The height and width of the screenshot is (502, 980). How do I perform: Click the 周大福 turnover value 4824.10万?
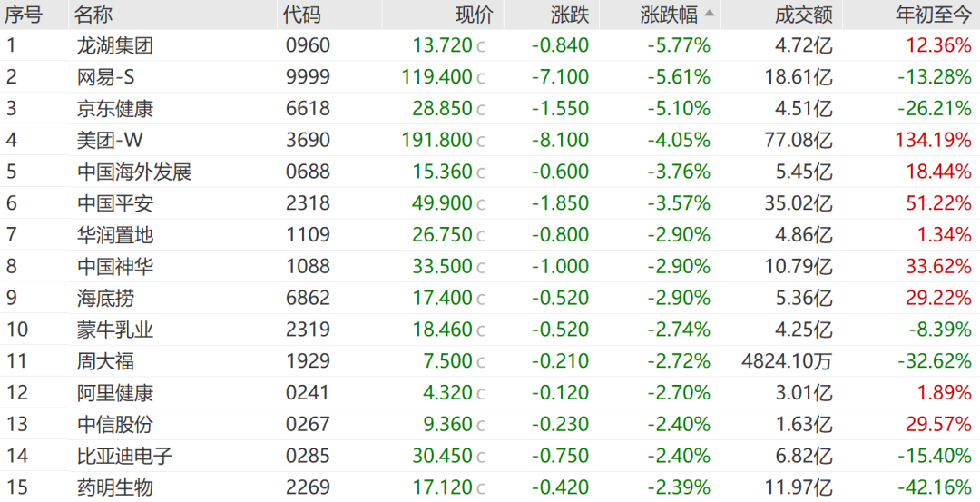(x=787, y=361)
